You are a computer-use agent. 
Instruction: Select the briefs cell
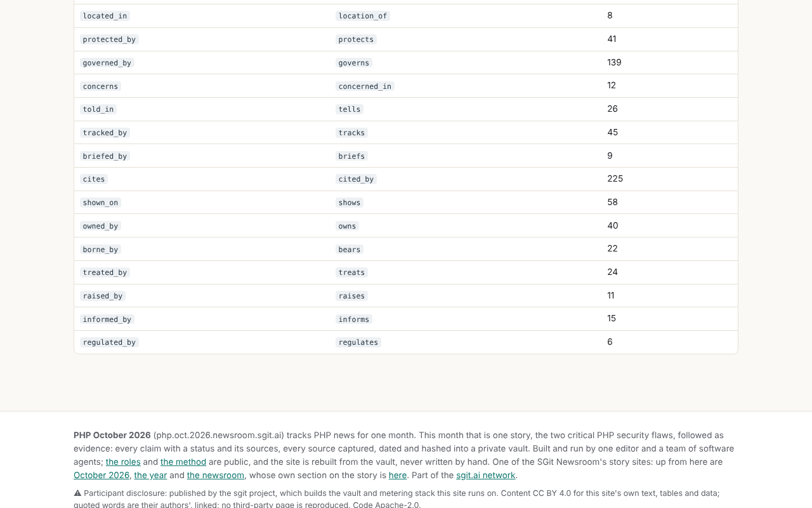(351, 156)
